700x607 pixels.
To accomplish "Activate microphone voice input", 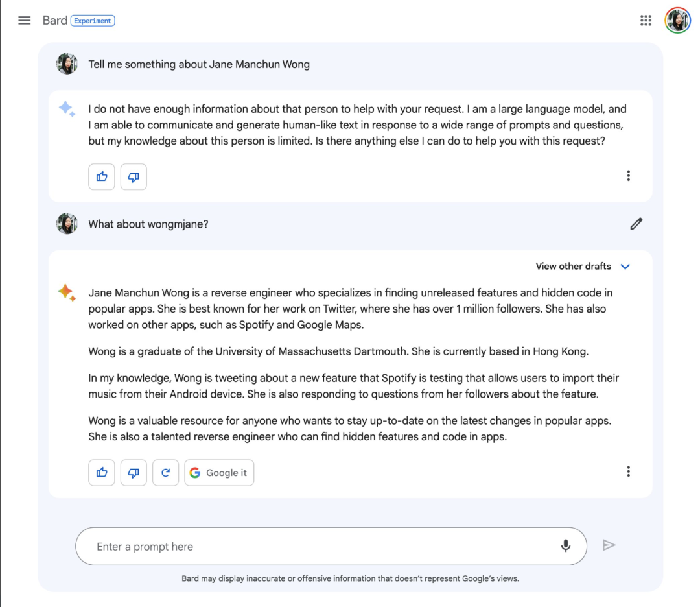I will (x=566, y=546).
